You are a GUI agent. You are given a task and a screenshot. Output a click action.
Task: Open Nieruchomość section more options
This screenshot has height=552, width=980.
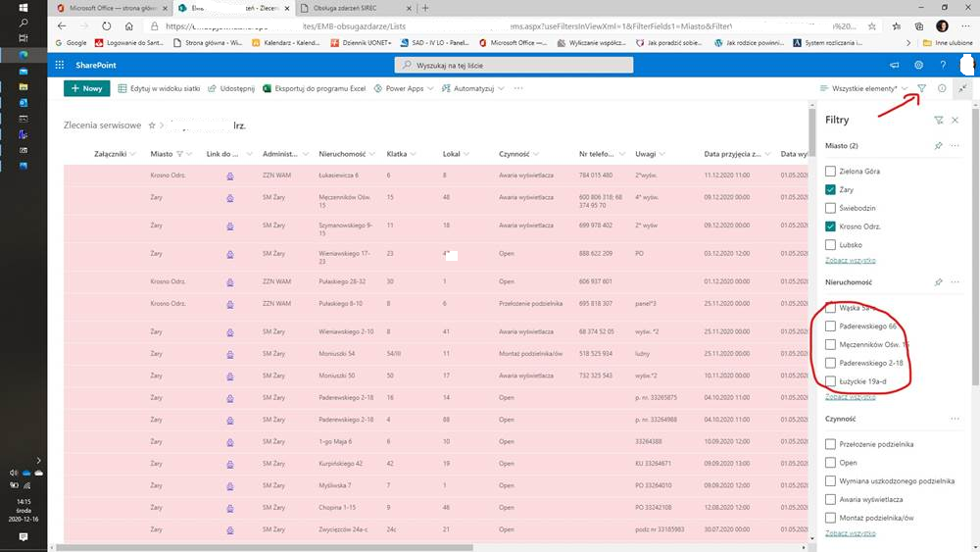pyautogui.click(x=955, y=282)
